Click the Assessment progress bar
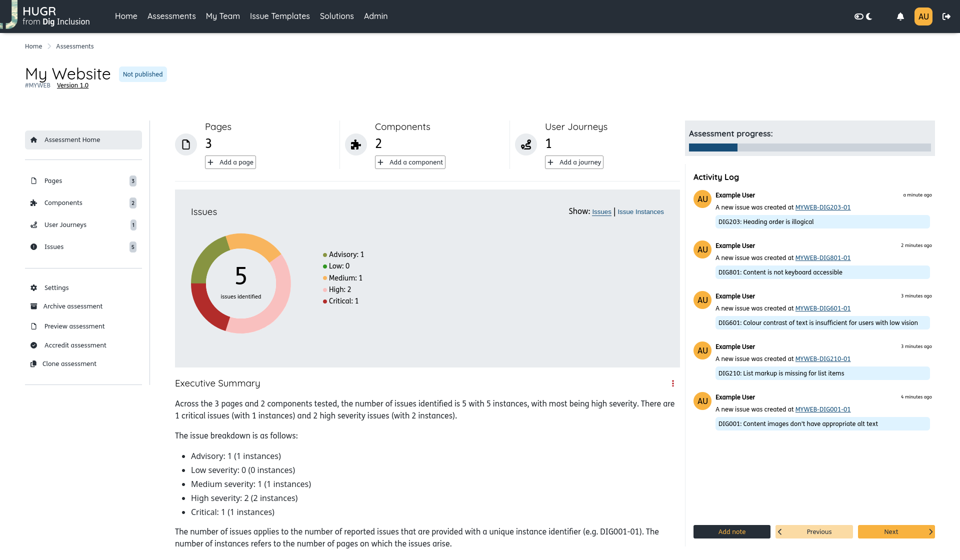The width and height of the screenshot is (960, 560). click(809, 147)
